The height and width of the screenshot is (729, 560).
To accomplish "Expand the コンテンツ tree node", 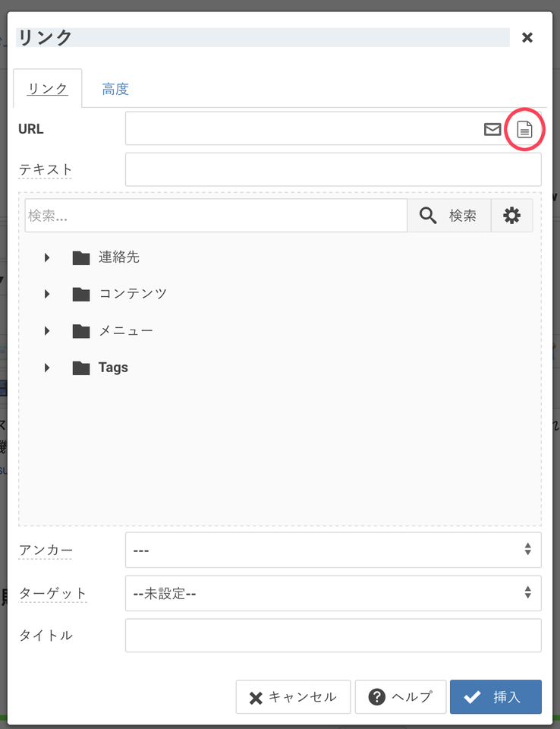I will click(47, 294).
